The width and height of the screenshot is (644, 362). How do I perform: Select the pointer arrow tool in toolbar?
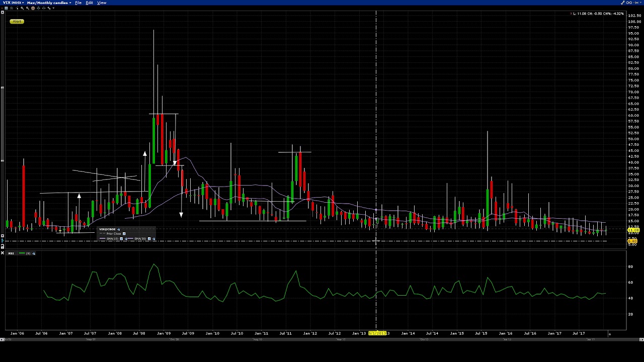17,8
